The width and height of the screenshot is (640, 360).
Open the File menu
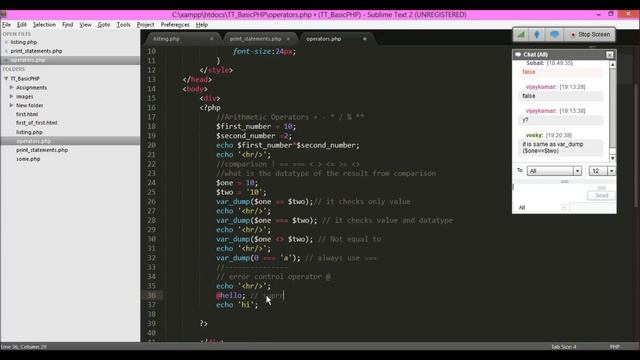click(7, 25)
